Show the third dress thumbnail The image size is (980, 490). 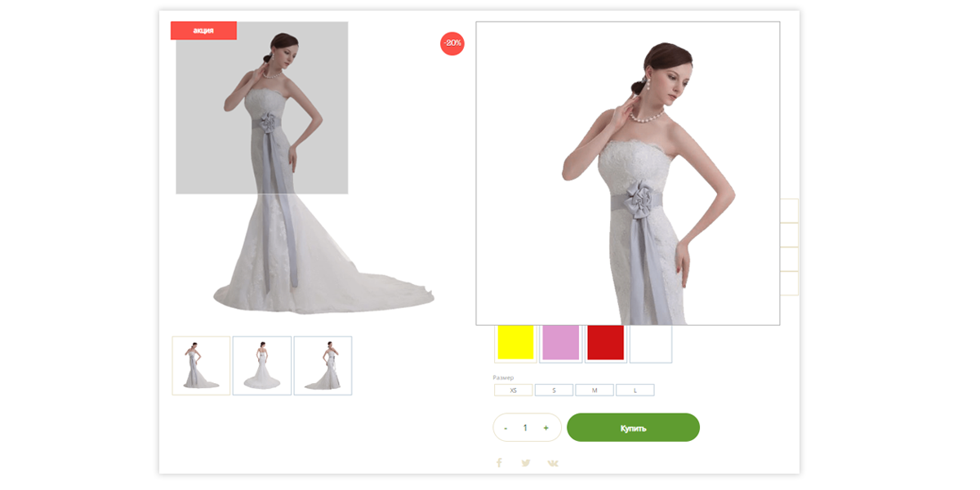(323, 366)
